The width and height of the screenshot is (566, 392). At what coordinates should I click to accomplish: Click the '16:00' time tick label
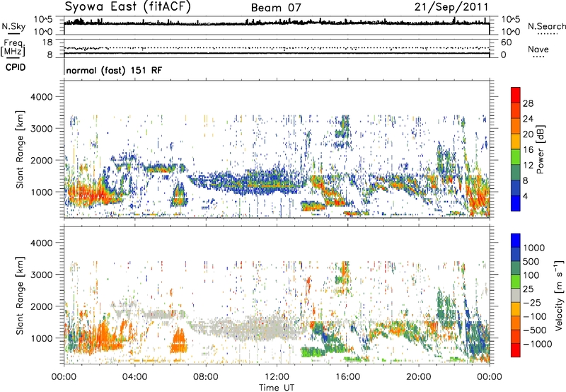[x=347, y=377]
